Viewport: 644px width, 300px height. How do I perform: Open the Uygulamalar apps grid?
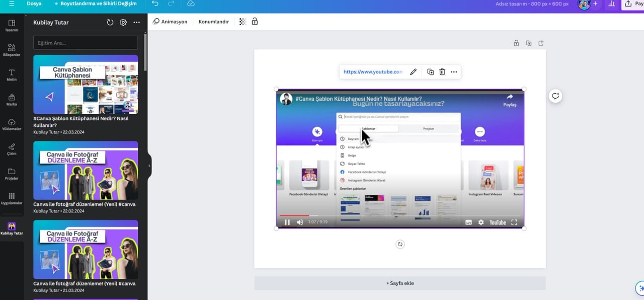pyautogui.click(x=12, y=198)
